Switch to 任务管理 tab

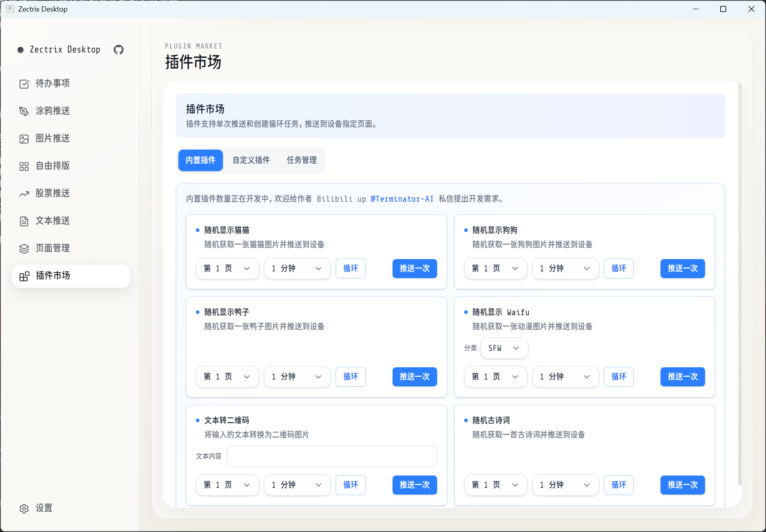pos(302,160)
